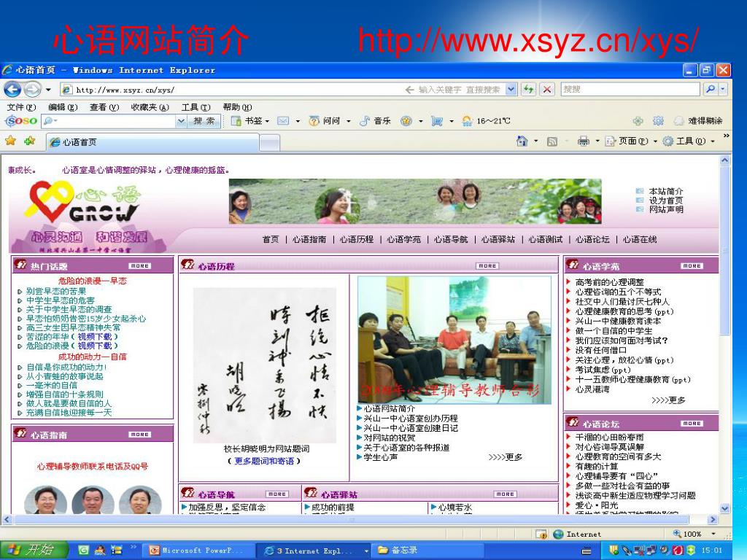Open the 页面(P) page menu

[x=630, y=141]
